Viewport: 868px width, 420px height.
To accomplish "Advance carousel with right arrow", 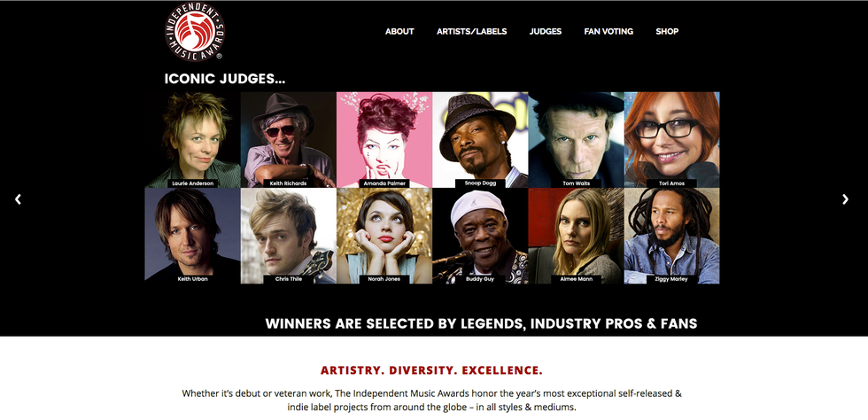I will point(845,198).
